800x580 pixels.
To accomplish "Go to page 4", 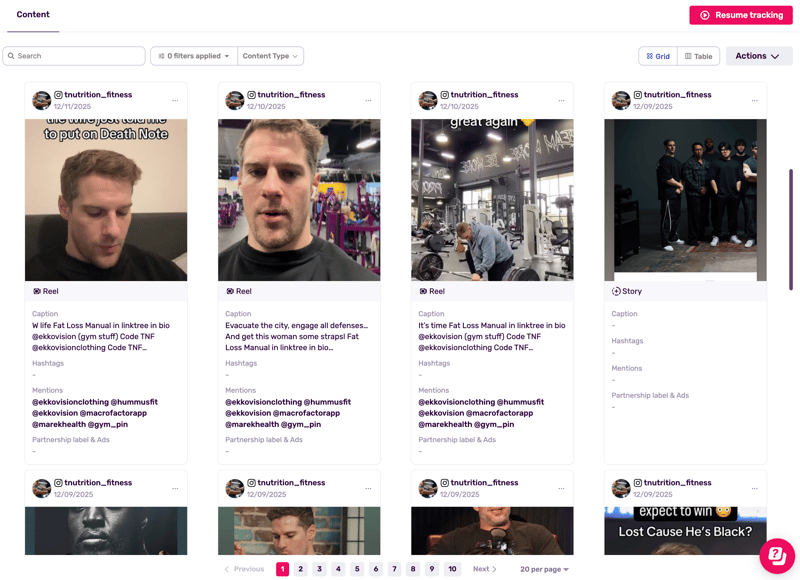I will (338, 569).
